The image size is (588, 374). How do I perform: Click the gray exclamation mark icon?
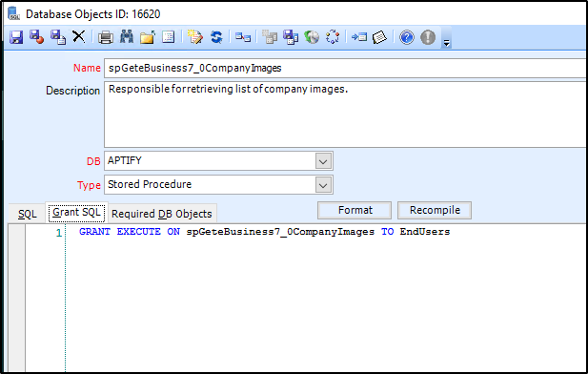(x=428, y=37)
